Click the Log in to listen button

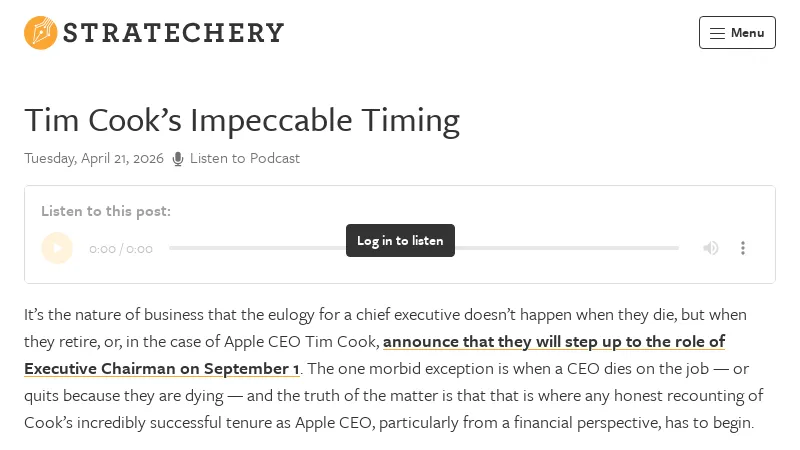click(400, 241)
